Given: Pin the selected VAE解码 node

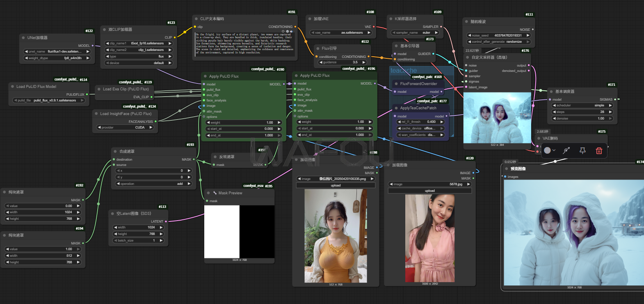Looking at the screenshot, I should point(582,150).
